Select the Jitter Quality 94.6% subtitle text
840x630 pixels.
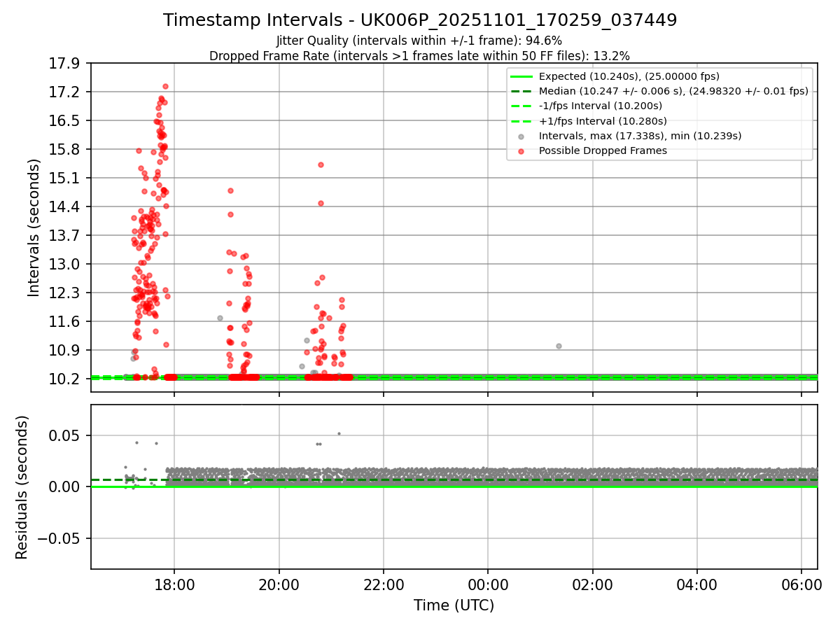pos(419,41)
